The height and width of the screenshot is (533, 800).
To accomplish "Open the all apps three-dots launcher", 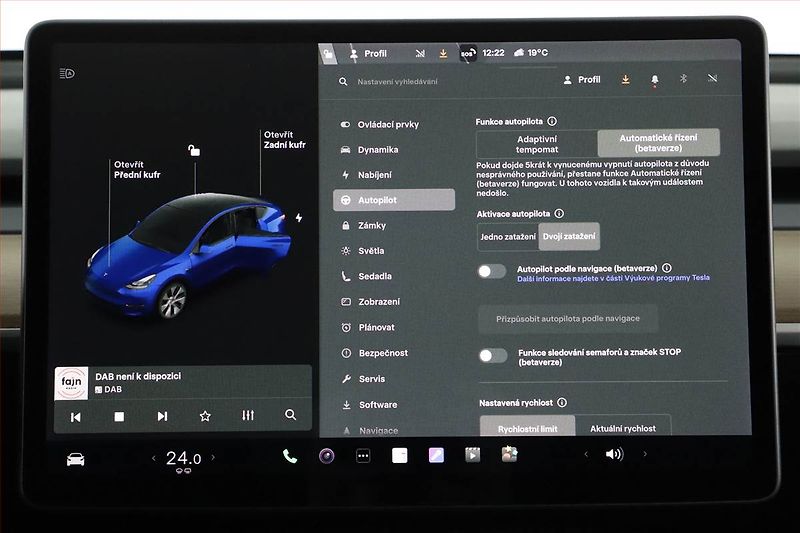I will [363, 456].
